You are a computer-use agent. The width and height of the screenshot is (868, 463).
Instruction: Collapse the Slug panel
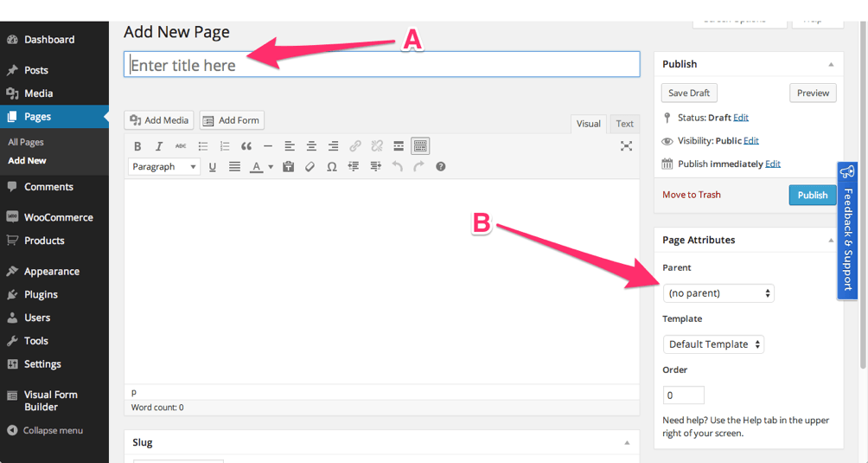(627, 442)
